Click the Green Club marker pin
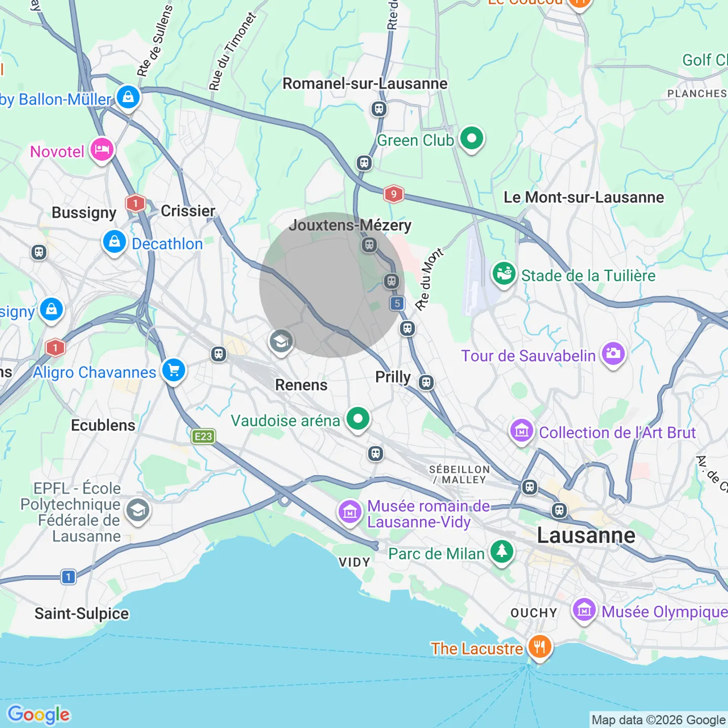This screenshot has height=728, width=728. click(x=472, y=139)
